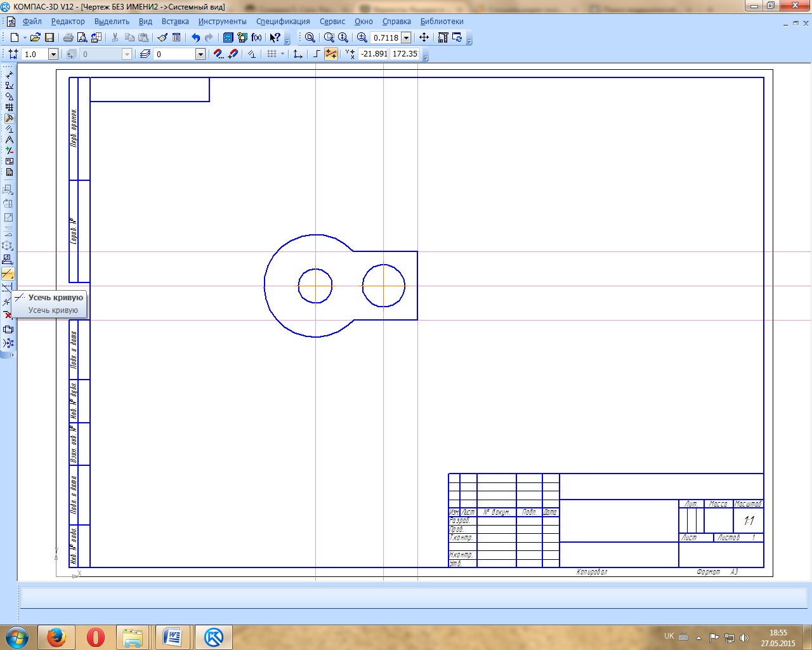Toggle the orthogonal drawing mode
The height and width of the screenshot is (650, 812).
point(317,54)
